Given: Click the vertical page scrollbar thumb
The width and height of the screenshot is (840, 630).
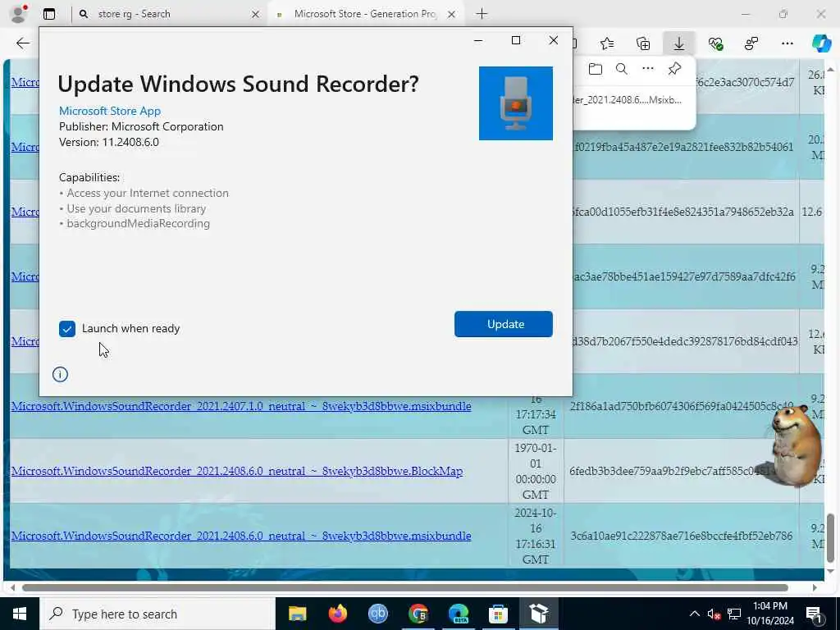Looking at the screenshot, I should pyautogui.click(x=830, y=536).
